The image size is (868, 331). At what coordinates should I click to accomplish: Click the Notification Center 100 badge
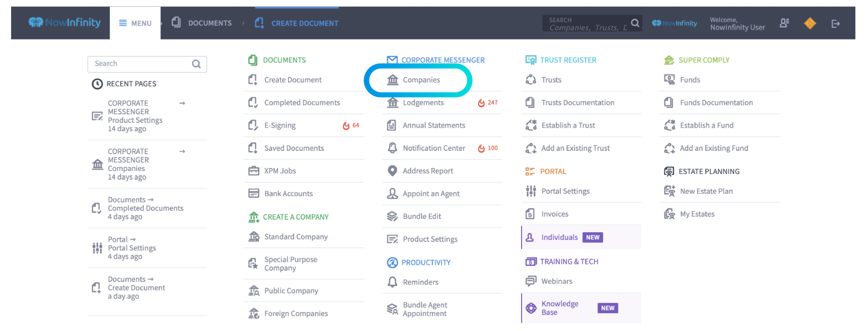tap(488, 148)
